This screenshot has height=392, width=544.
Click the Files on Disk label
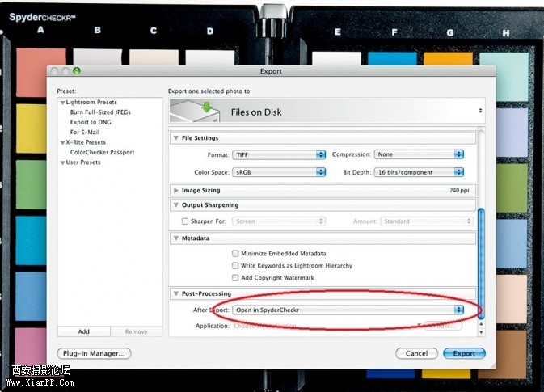click(256, 112)
